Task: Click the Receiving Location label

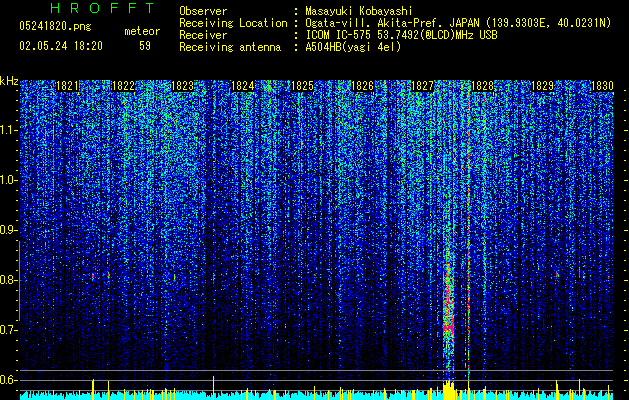Action: click(233, 23)
